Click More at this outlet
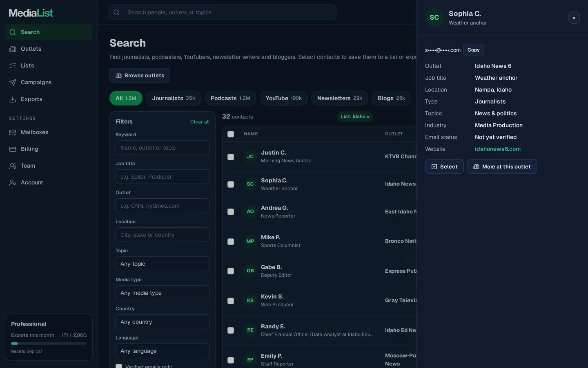The height and width of the screenshot is (368, 588). coord(502,166)
